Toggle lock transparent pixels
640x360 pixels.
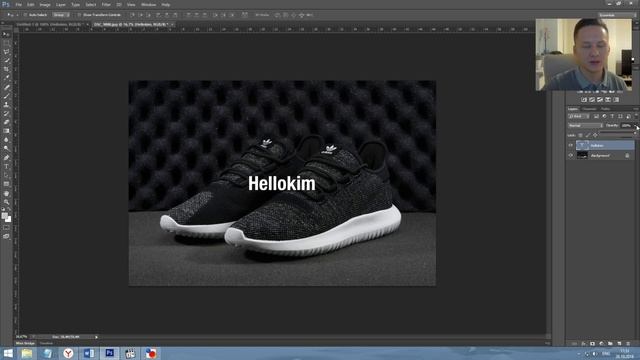[x=580, y=135]
